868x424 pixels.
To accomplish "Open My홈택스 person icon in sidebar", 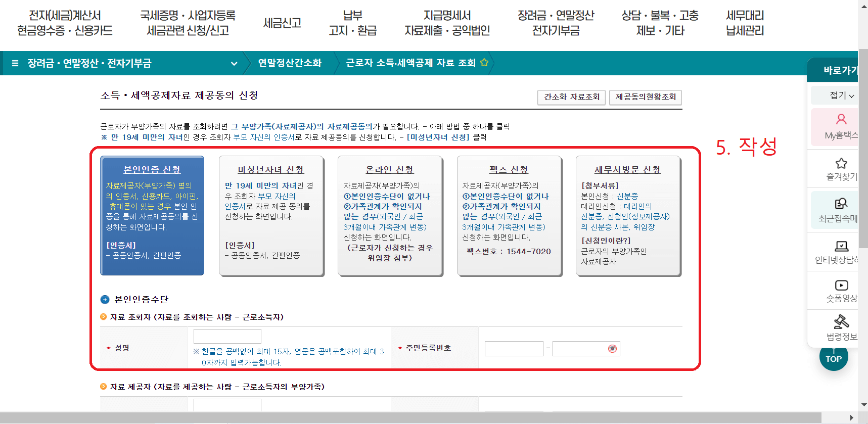I will (x=841, y=119).
